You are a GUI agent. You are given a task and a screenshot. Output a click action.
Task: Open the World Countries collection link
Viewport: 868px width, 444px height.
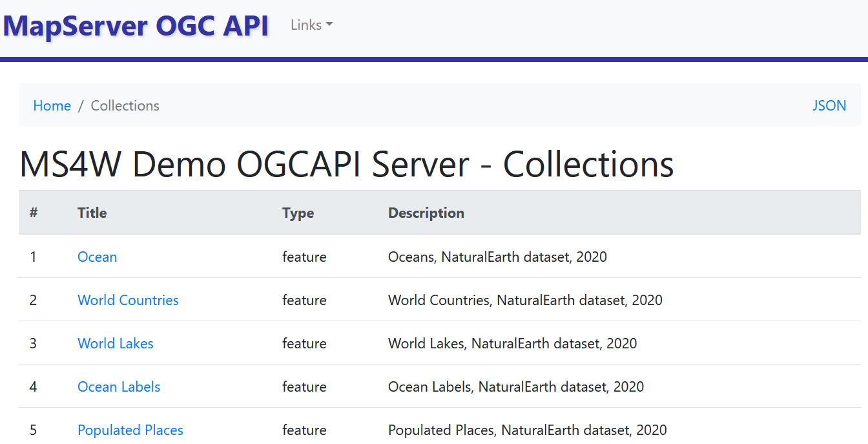[129, 301]
